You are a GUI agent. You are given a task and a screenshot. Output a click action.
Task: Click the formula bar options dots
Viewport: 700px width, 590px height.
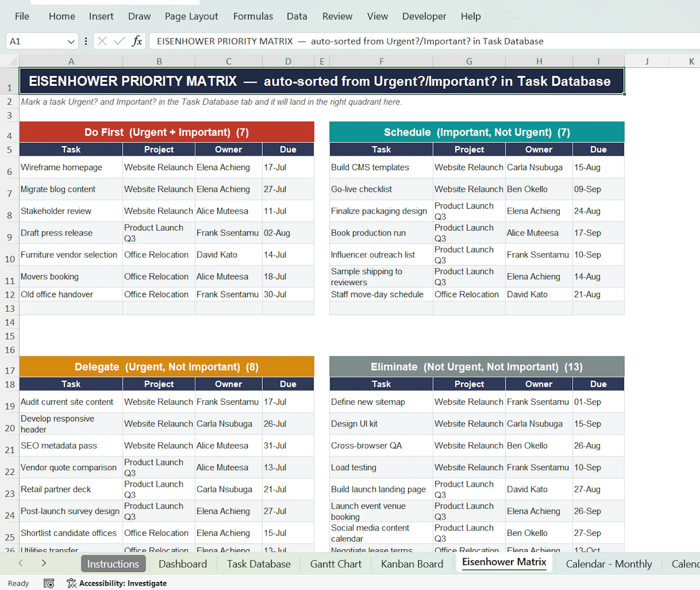86,41
